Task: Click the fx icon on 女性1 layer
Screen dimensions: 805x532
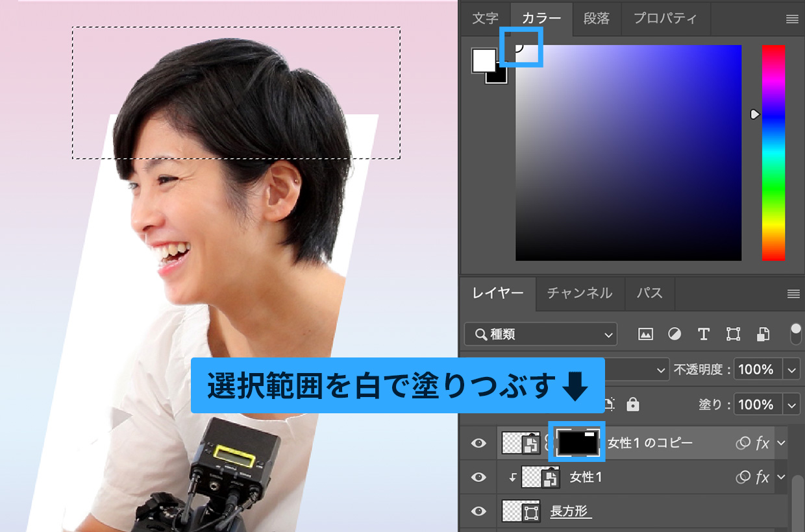Action: coord(763,478)
